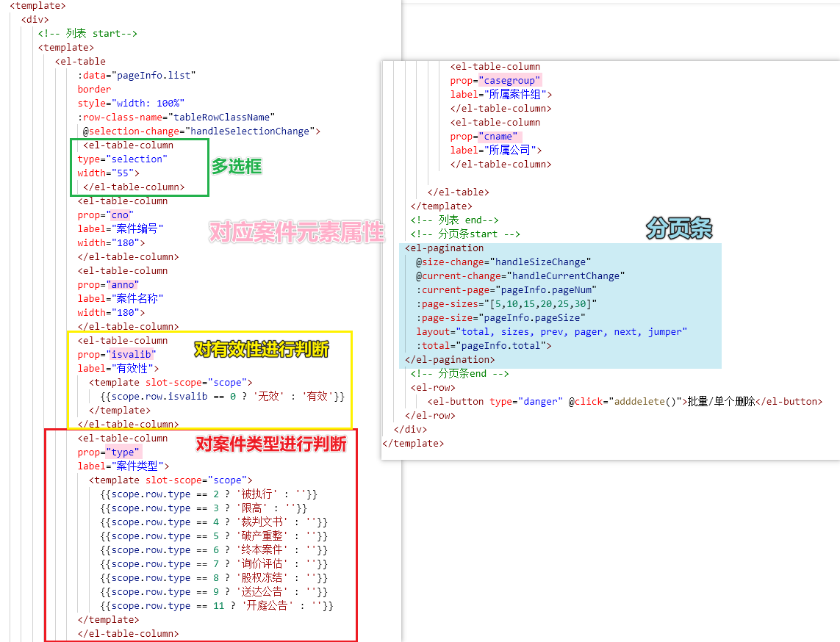Screen dimensions: 840x642
Task: Click the <div> tag near the top
Action: pos(35,20)
